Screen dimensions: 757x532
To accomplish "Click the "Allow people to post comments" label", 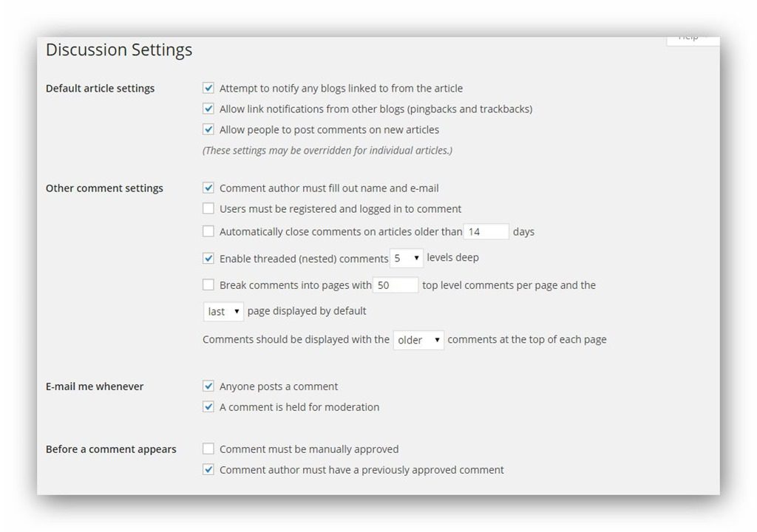I will [x=329, y=129].
